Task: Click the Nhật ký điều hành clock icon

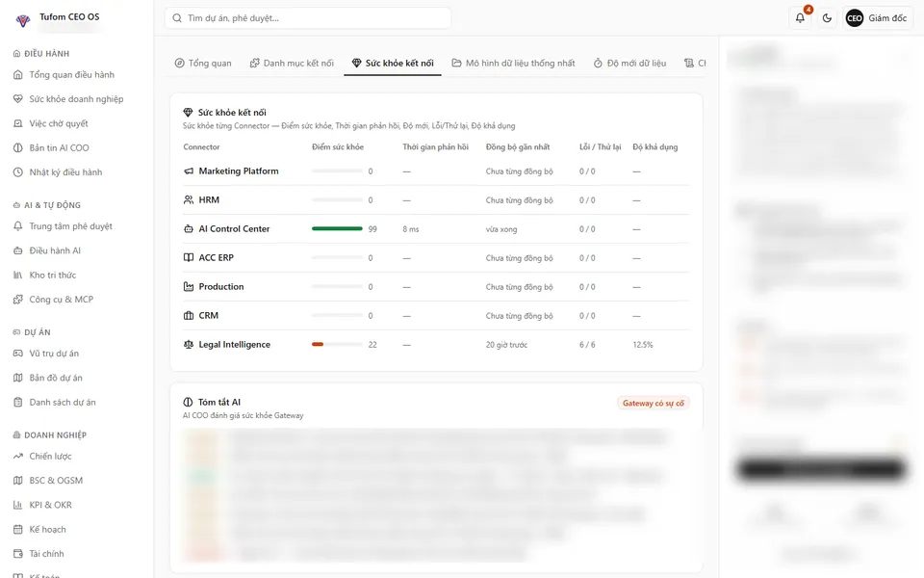Action: [17, 172]
